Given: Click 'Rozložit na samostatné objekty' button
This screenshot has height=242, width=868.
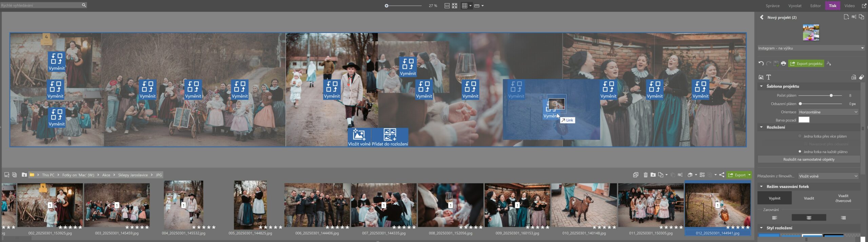Looking at the screenshot, I should [809, 159].
